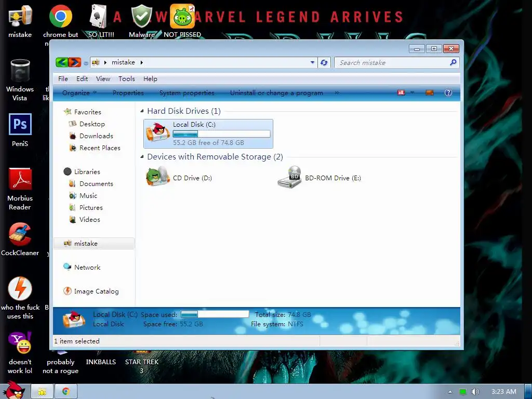Open the 'probably not a rogue' shortcut
The width and height of the screenshot is (532, 399).
[x=60, y=366]
